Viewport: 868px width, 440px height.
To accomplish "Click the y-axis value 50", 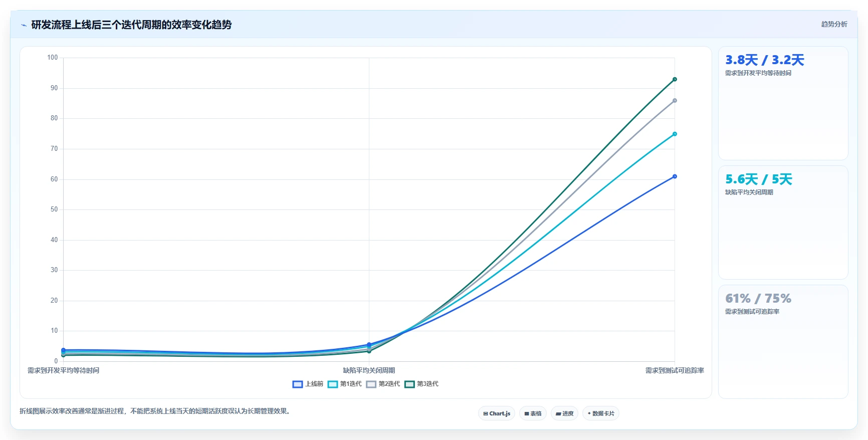I will (x=54, y=209).
